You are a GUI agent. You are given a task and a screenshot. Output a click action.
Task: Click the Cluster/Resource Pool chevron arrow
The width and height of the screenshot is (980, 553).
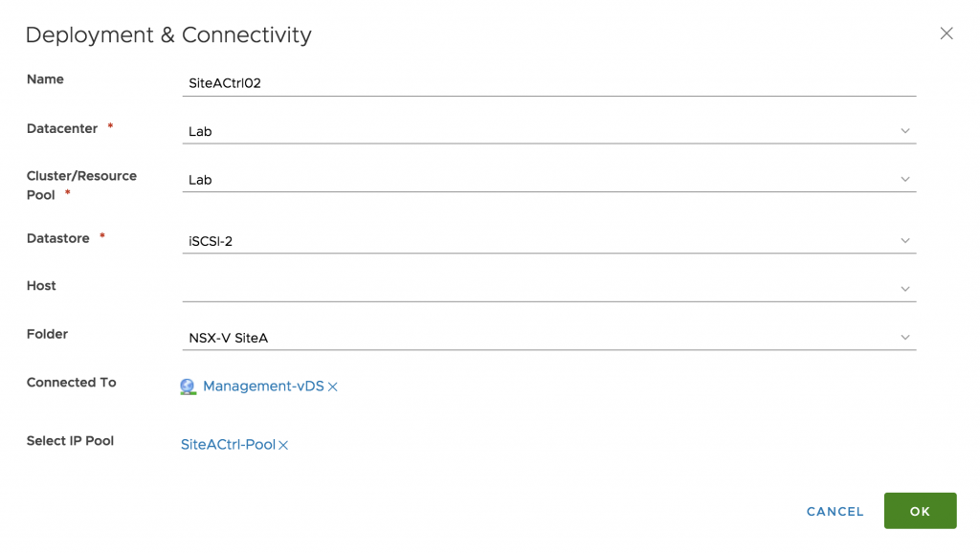pyautogui.click(x=905, y=179)
